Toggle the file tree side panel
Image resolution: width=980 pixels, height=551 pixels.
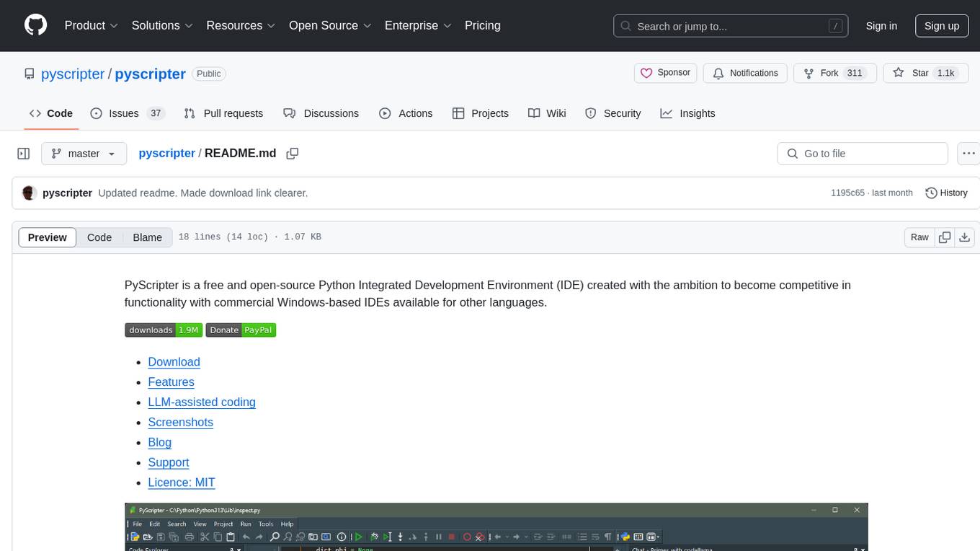(24, 154)
